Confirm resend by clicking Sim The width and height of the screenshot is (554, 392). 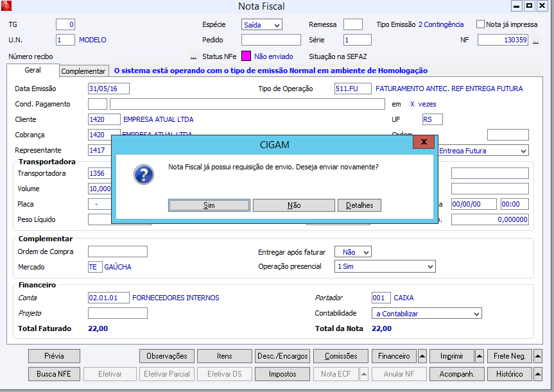tap(209, 205)
